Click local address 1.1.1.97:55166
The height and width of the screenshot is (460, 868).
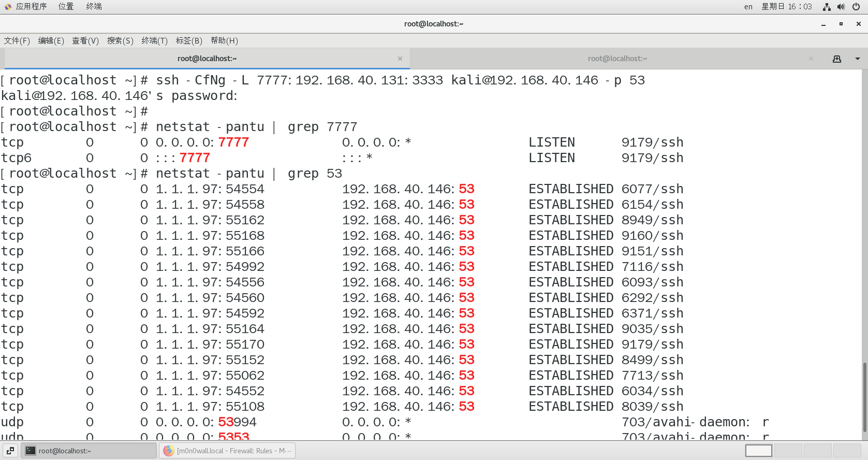(x=210, y=251)
